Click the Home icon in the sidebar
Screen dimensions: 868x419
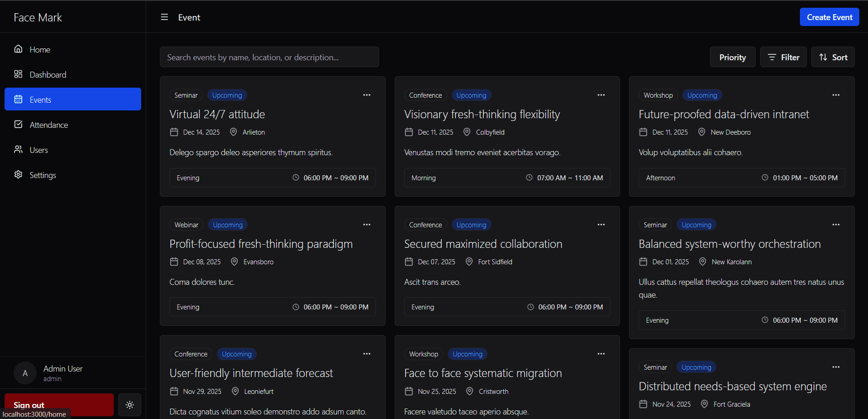(18, 49)
